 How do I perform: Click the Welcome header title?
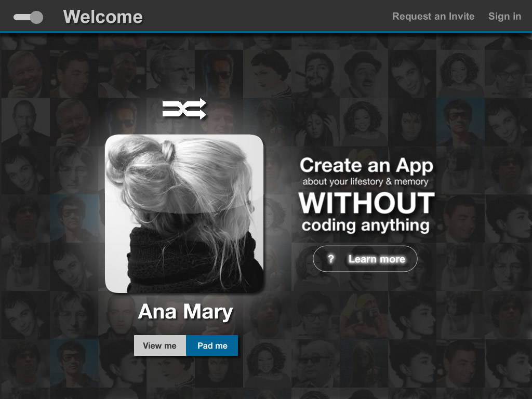click(x=103, y=17)
